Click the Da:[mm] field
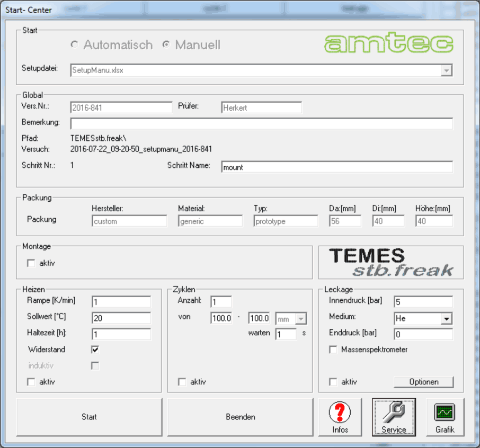The image size is (480, 448). (345, 221)
